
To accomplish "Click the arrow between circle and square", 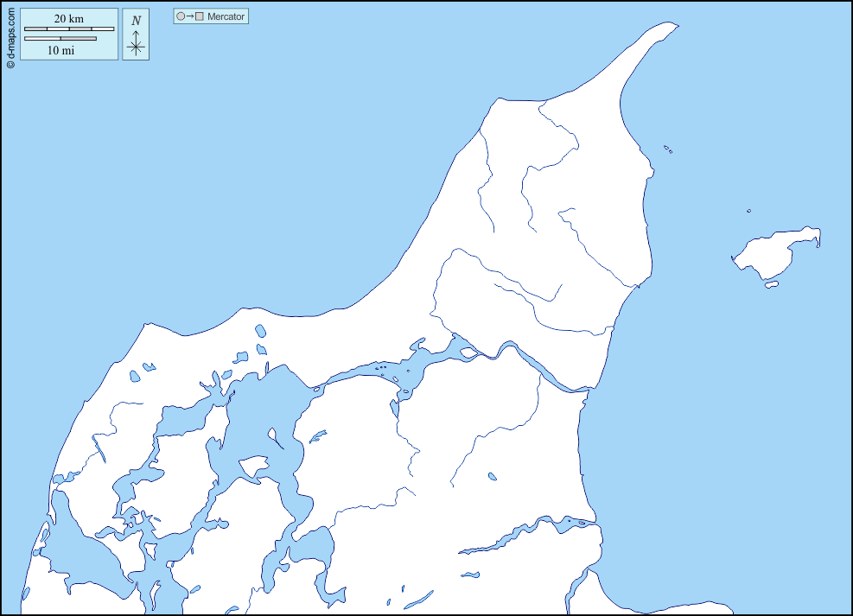I will click(190, 16).
